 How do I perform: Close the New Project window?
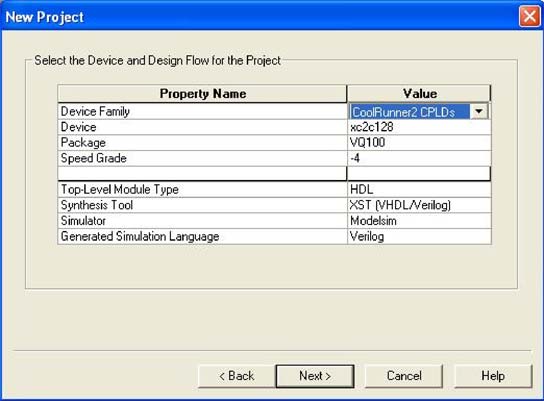(x=529, y=16)
